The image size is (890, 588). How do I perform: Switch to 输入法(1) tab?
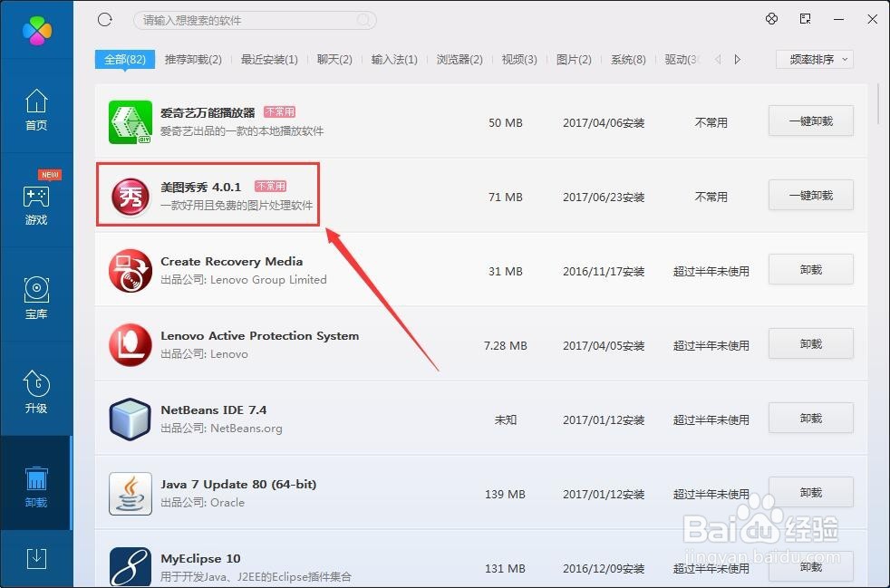394,59
